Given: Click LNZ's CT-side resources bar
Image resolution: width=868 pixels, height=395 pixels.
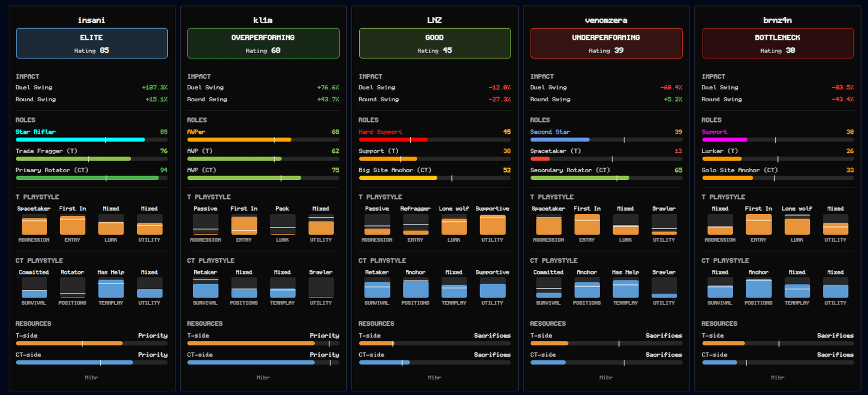Looking at the screenshot, I should tap(435, 362).
